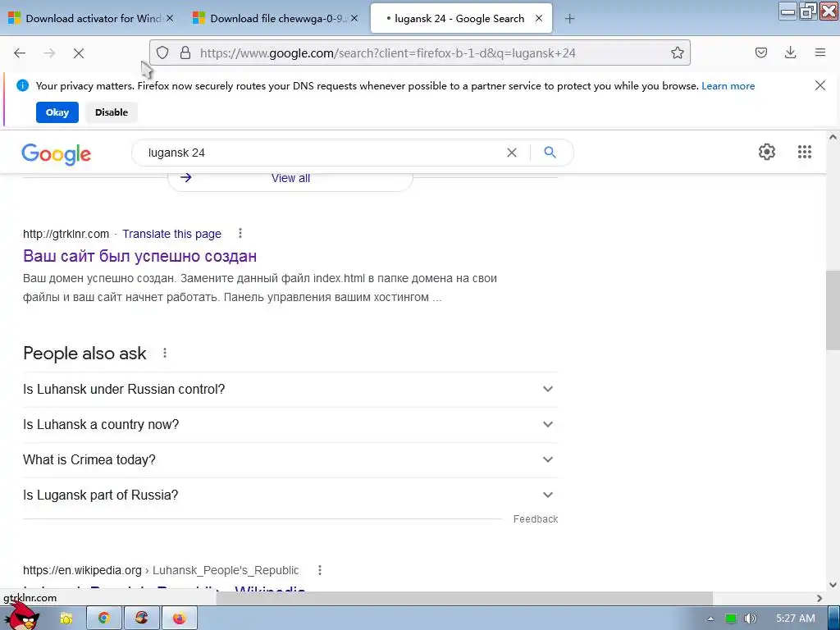Open the taskbar folder icon

[x=66, y=619]
